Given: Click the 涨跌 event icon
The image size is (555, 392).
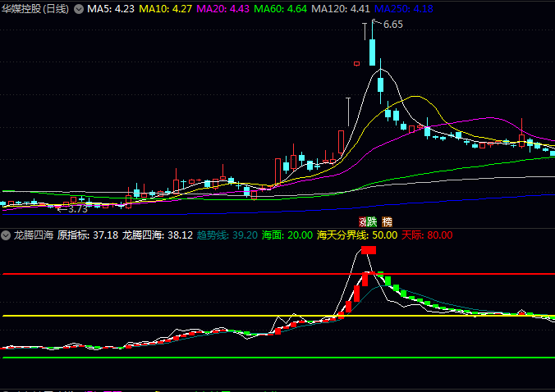Looking at the screenshot, I should pos(368,221).
